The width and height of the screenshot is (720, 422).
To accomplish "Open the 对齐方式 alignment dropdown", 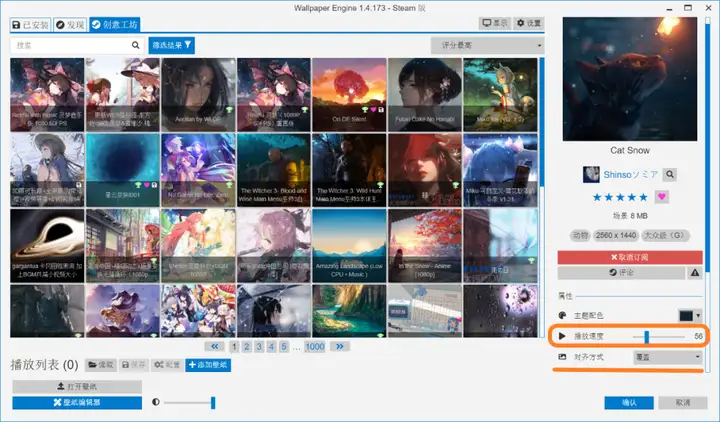I will click(x=668, y=357).
